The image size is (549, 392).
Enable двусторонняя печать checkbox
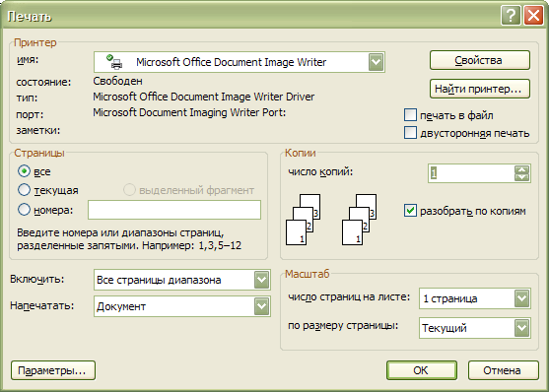point(410,133)
